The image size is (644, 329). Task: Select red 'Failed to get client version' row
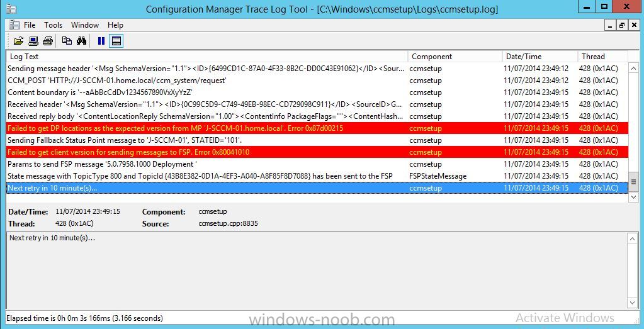(x=317, y=152)
